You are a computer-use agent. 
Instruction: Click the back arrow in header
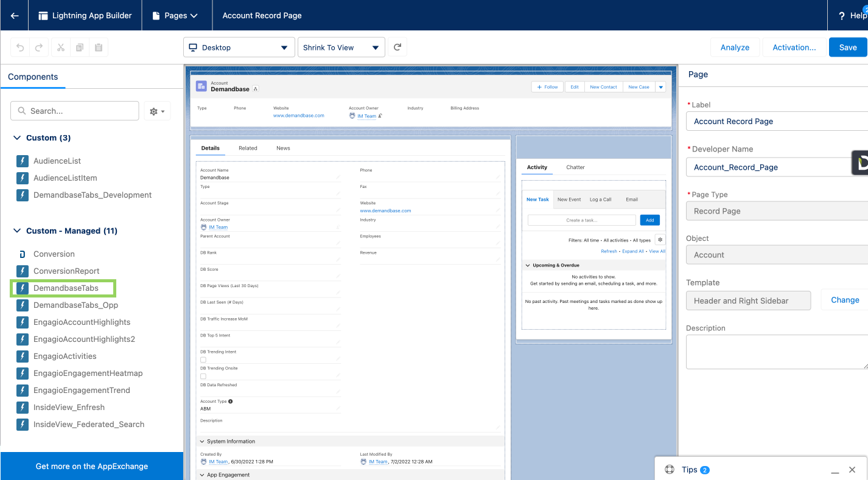15,15
